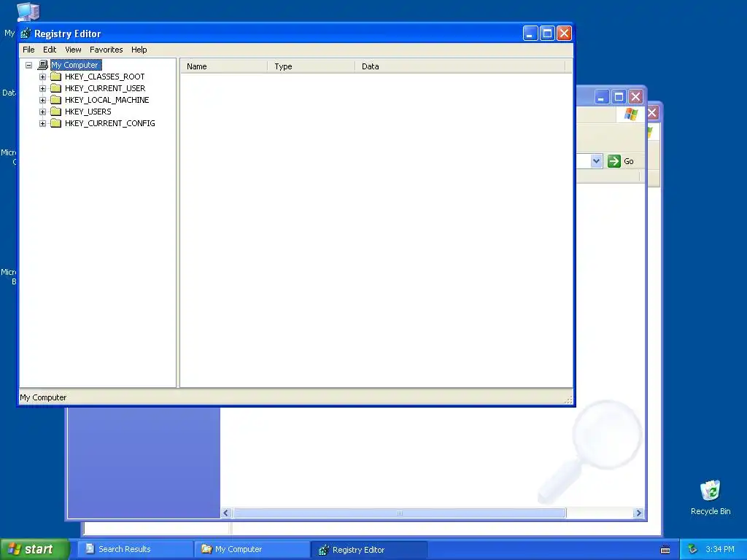The image size is (747, 560).
Task: Expand HKEY_USERS key
Action: [42, 112]
